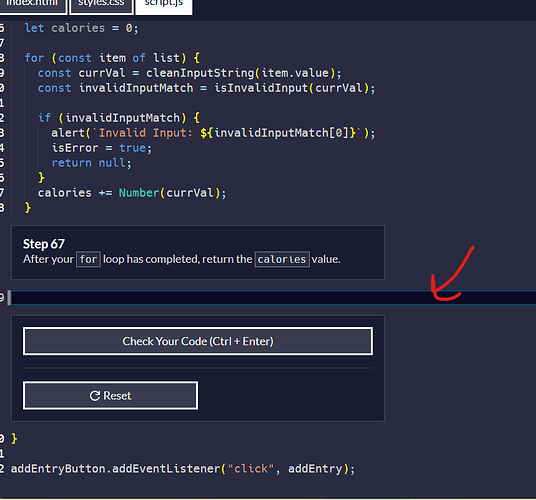Click the Step 67 heading
Image resolution: width=536 pixels, height=500 pixels.
(x=44, y=244)
